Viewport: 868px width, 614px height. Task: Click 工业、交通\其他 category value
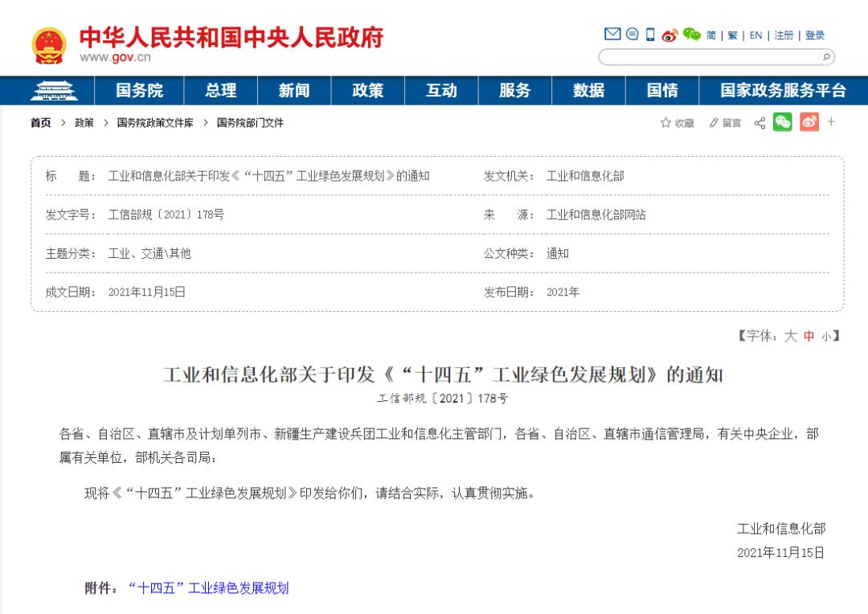click(x=149, y=254)
